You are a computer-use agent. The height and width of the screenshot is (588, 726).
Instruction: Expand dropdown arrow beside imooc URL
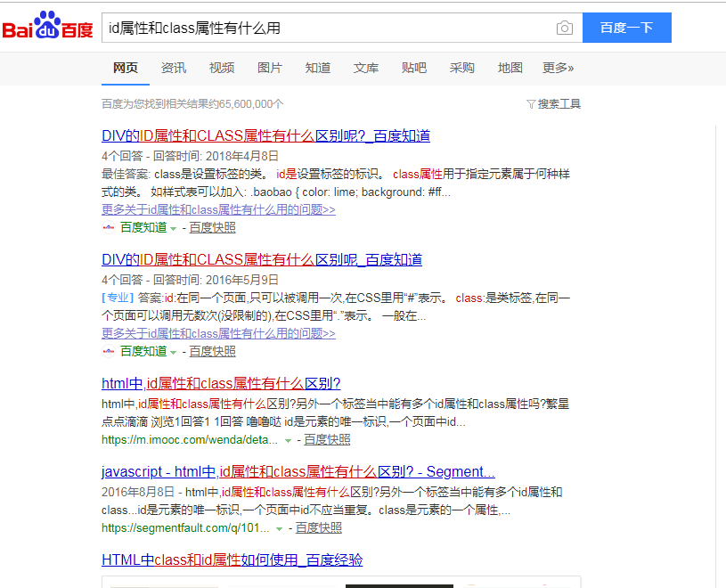coord(288,441)
